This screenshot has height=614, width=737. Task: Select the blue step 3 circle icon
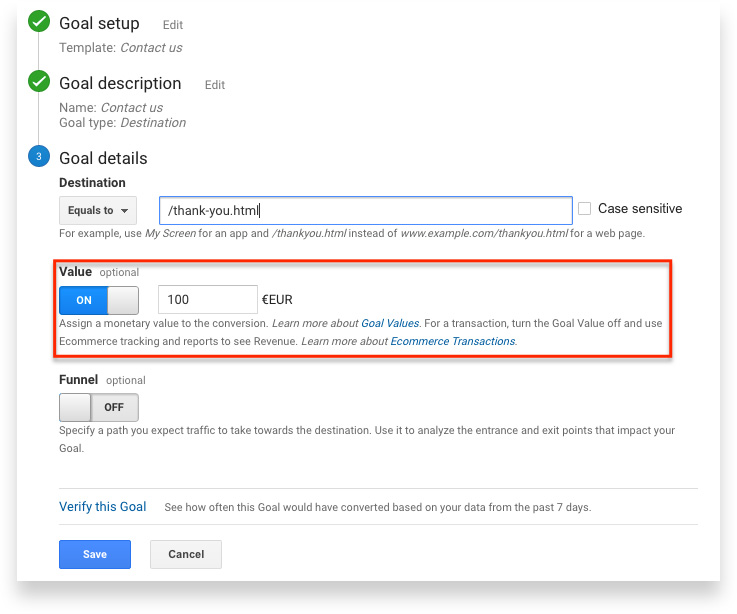click(39, 157)
